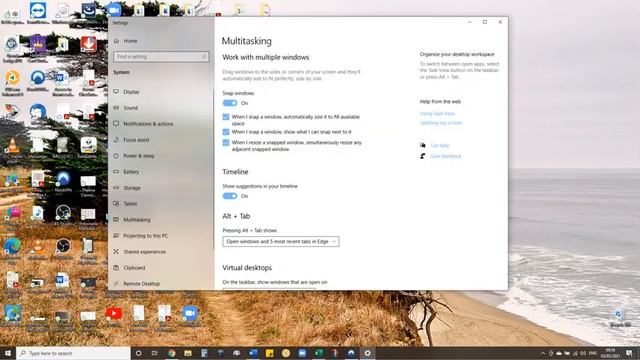640x360 pixels.
Task: Turn off the Snap windows switch
Action: click(230, 103)
